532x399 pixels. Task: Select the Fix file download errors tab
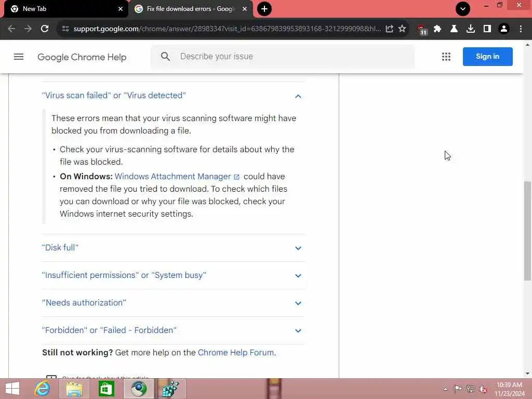(x=190, y=9)
